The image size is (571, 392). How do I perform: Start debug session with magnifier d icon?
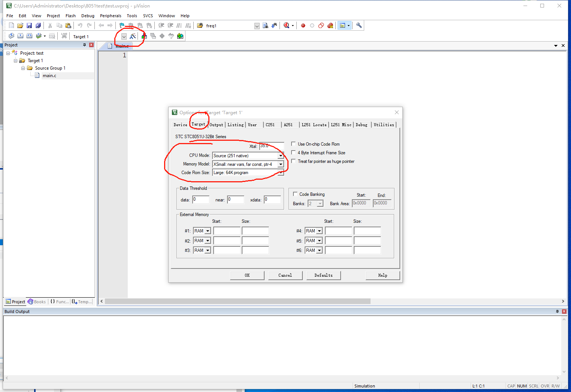pos(287,25)
